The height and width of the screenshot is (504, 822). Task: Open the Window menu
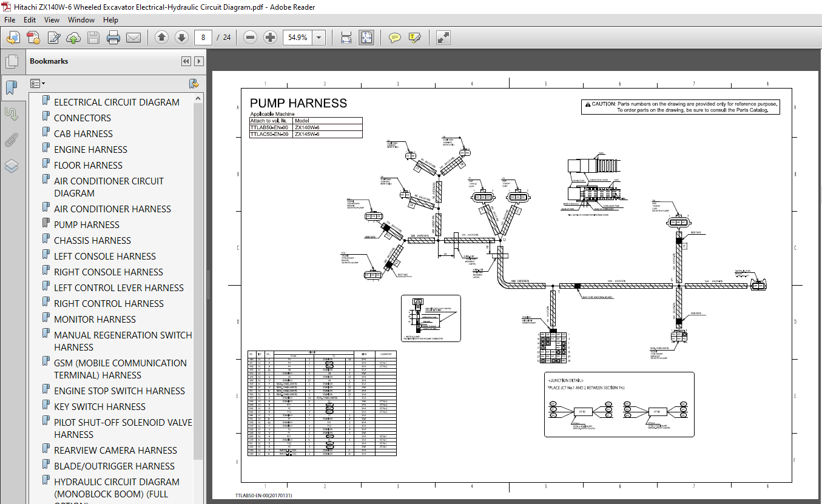coord(81,20)
